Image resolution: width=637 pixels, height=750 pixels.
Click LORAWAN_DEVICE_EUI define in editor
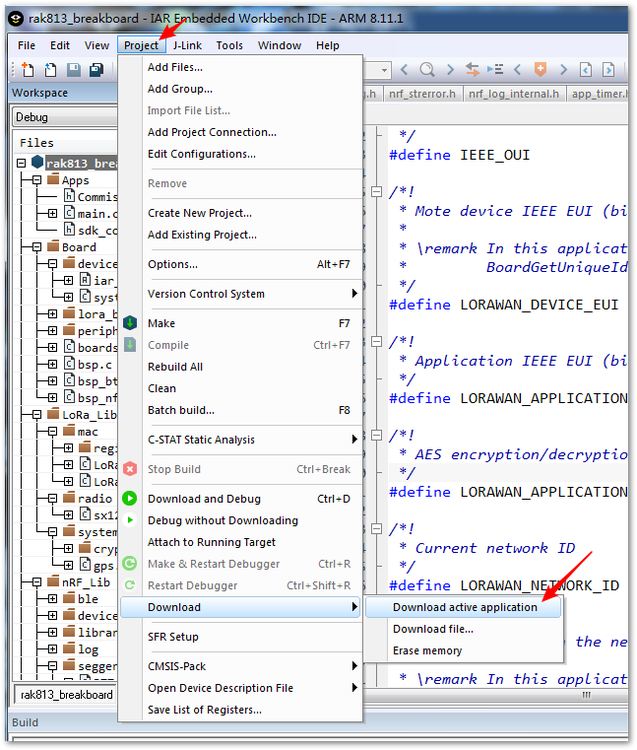tap(538, 305)
